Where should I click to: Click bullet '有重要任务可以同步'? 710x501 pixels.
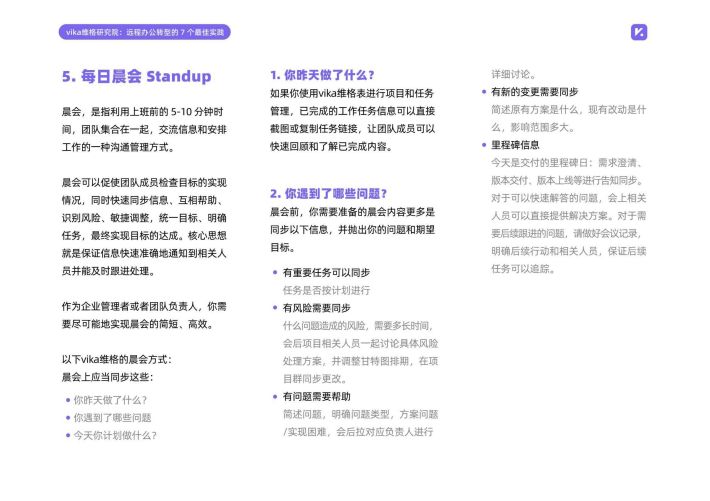click(x=326, y=272)
